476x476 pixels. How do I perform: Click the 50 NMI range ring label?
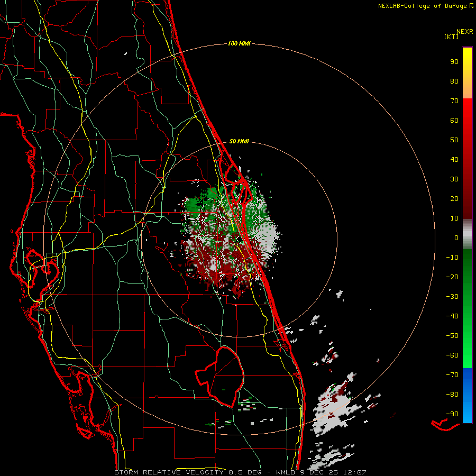(x=239, y=141)
